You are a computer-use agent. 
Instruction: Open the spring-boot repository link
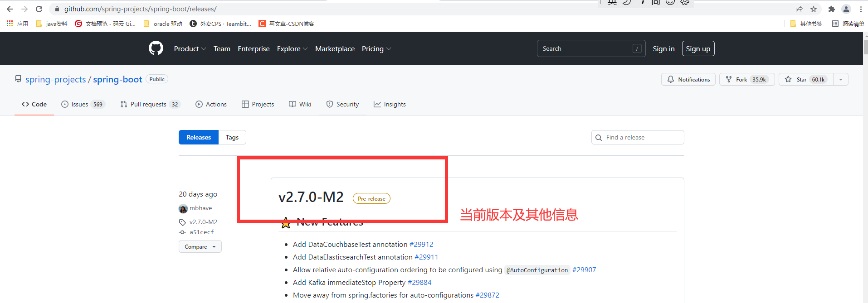pos(117,79)
